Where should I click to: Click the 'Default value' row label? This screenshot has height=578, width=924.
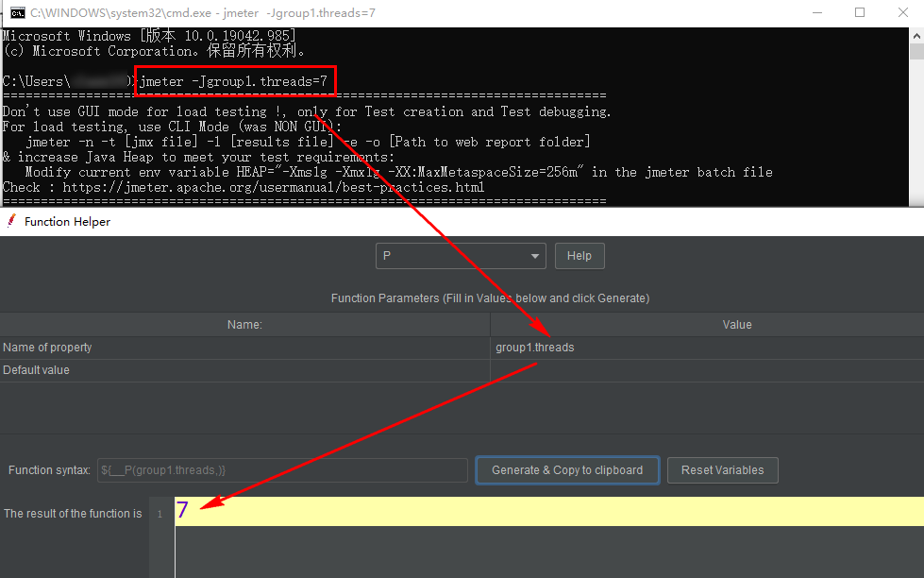coord(36,370)
